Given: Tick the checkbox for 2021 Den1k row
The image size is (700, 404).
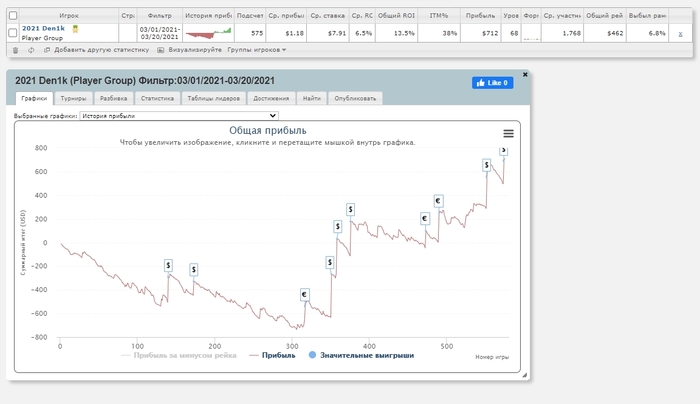Looking at the screenshot, I should pos(13,33).
